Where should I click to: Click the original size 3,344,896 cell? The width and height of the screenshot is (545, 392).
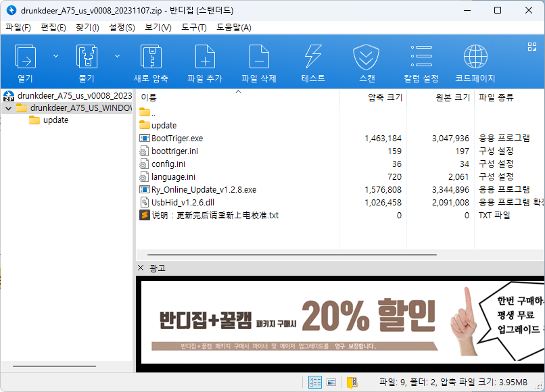[450, 190]
